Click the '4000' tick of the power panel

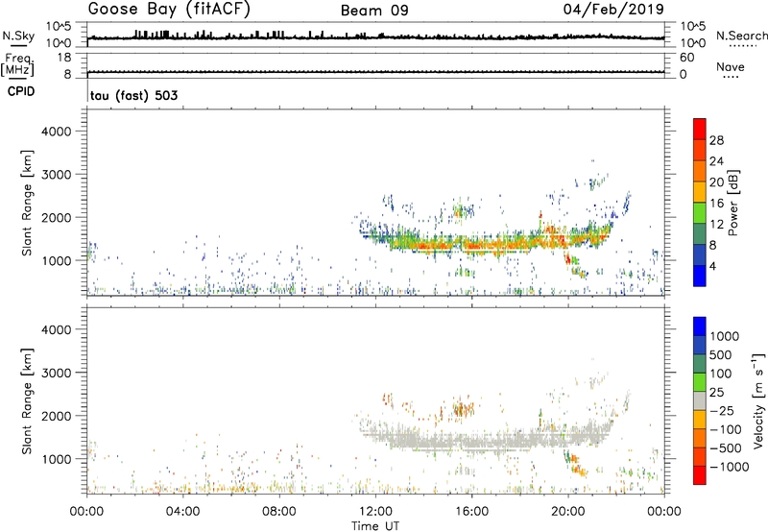coord(56,132)
